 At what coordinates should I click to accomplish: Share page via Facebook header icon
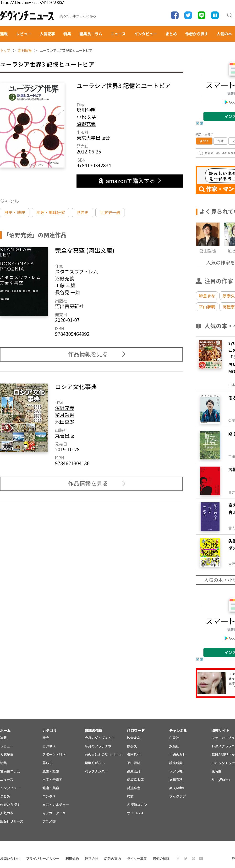(x=175, y=15)
